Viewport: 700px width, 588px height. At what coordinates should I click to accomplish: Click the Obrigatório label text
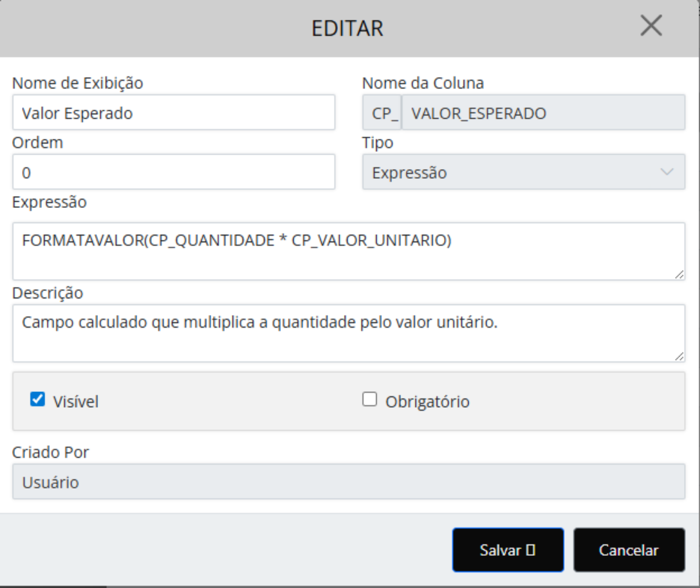point(427,402)
